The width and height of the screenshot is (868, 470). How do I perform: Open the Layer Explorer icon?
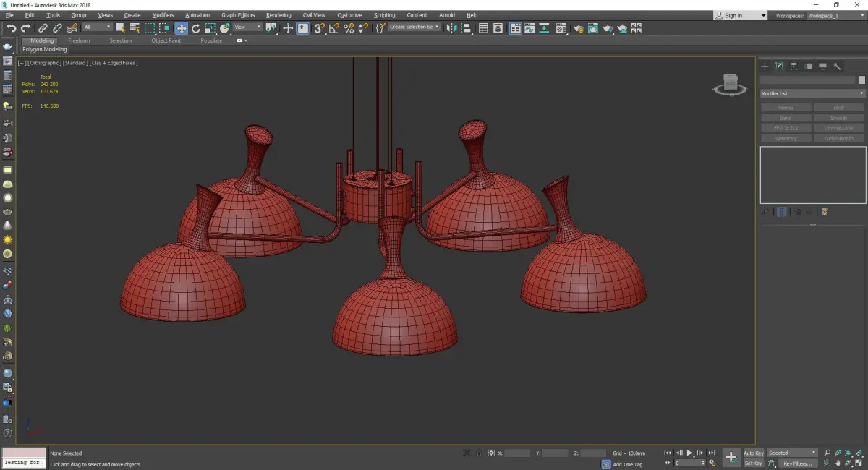pyautogui.click(x=498, y=28)
